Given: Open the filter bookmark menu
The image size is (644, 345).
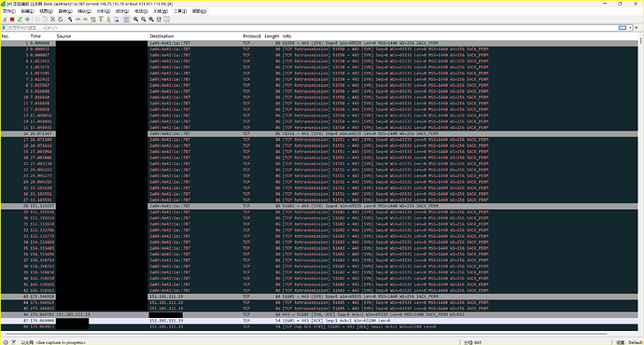Looking at the screenshot, I should click(4, 28).
